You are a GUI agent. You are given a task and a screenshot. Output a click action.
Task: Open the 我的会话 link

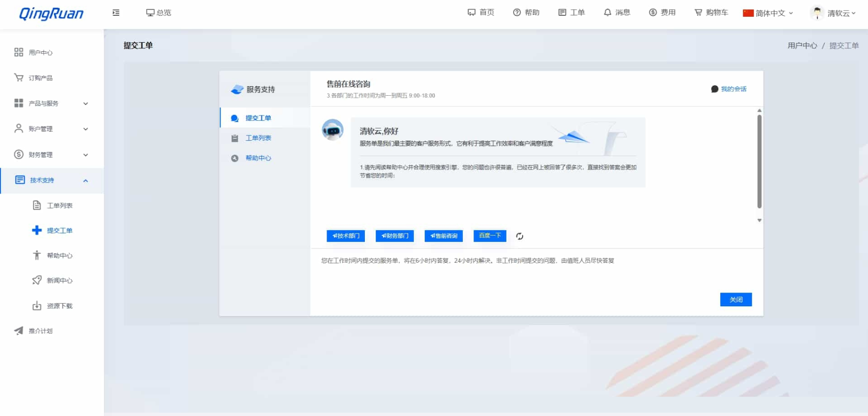click(x=734, y=89)
